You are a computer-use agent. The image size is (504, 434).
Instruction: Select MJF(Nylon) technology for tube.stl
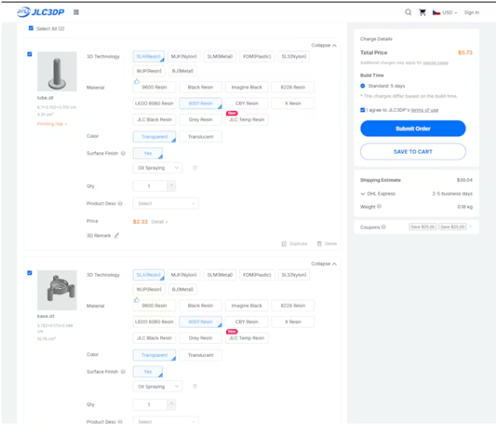[183, 57]
